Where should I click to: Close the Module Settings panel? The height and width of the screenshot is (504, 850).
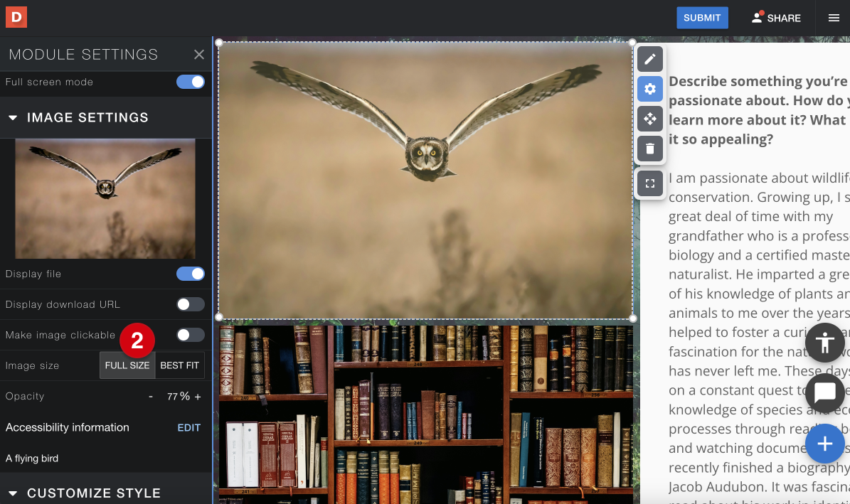(199, 54)
